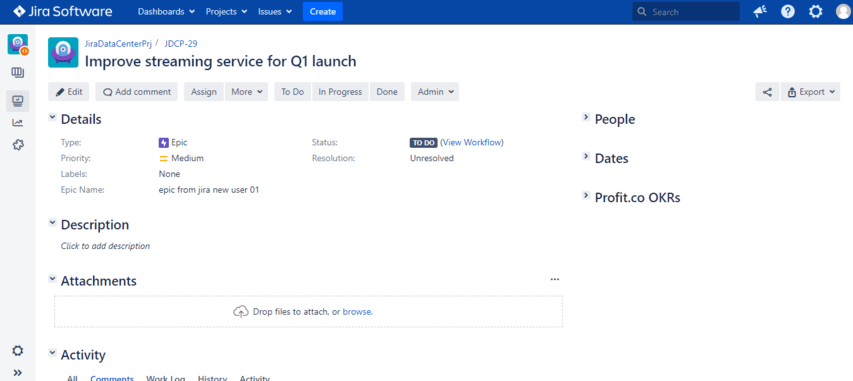Expand the sidebar with the double arrow
Screen dimensions: 853x381
17,373
